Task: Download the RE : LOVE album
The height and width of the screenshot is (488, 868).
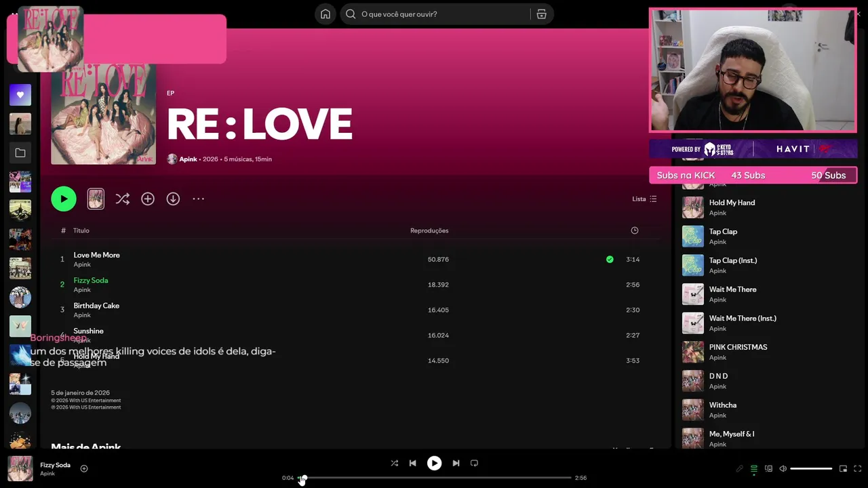Action: click(173, 199)
